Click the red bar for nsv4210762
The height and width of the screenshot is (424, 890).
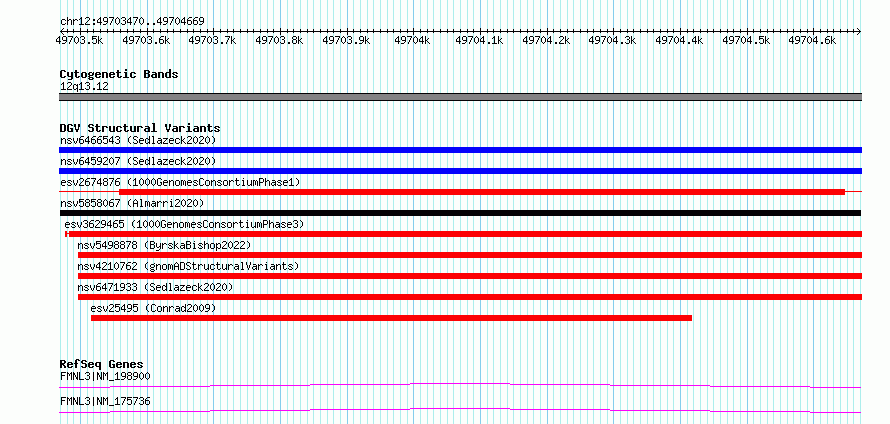[470, 276]
